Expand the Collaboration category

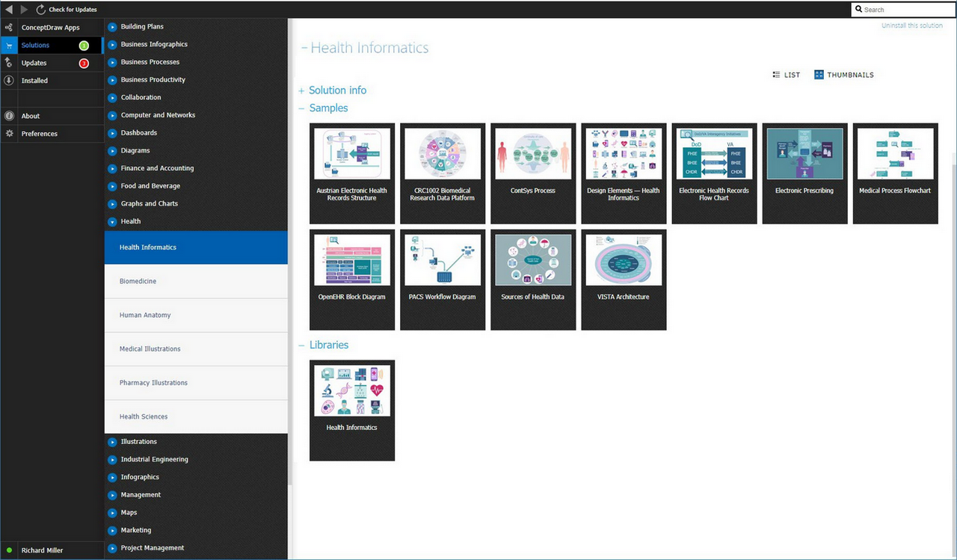112,97
